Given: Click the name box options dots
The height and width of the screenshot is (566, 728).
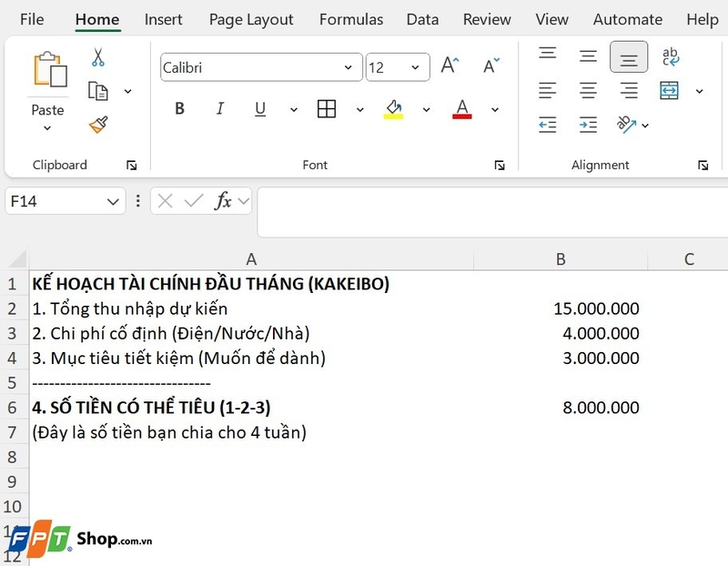Looking at the screenshot, I should point(138,201).
